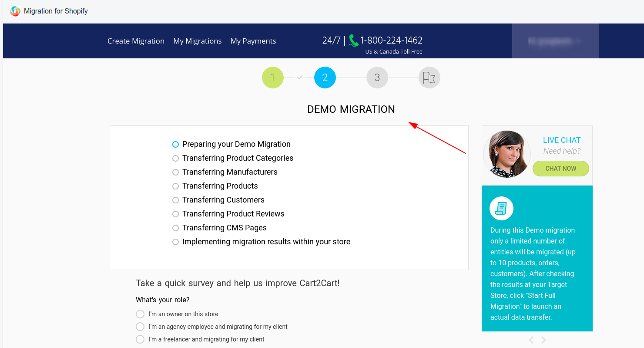Select step 3 circle

(377, 78)
